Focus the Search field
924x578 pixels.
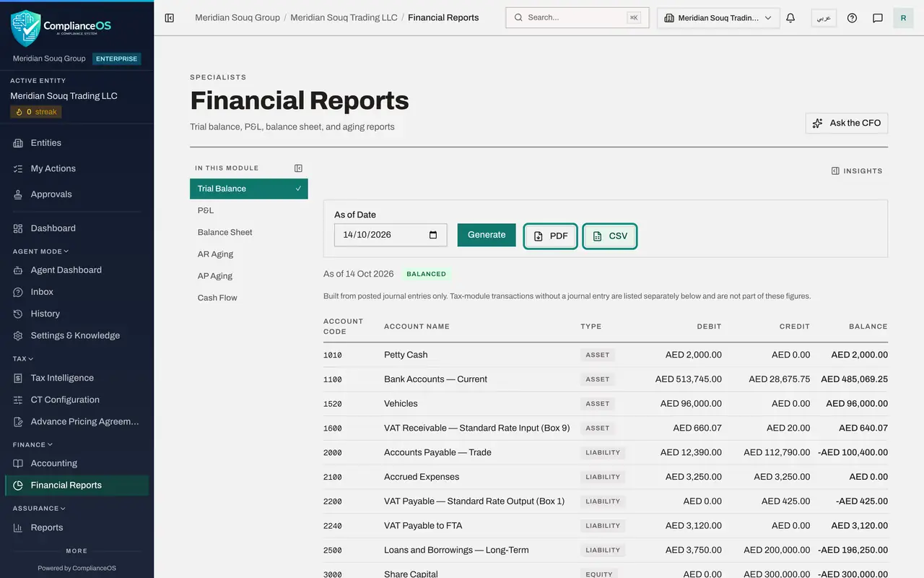point(577,17)
